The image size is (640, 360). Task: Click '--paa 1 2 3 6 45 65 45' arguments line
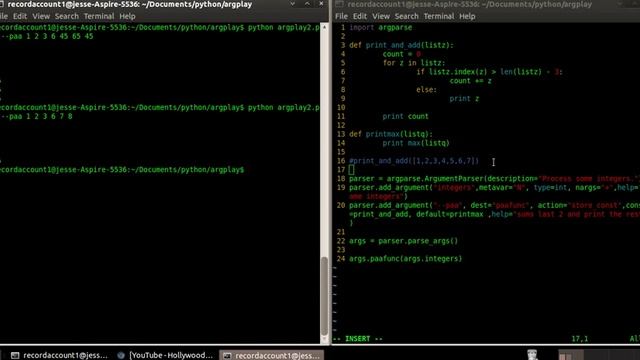click(x=47, y=36)
